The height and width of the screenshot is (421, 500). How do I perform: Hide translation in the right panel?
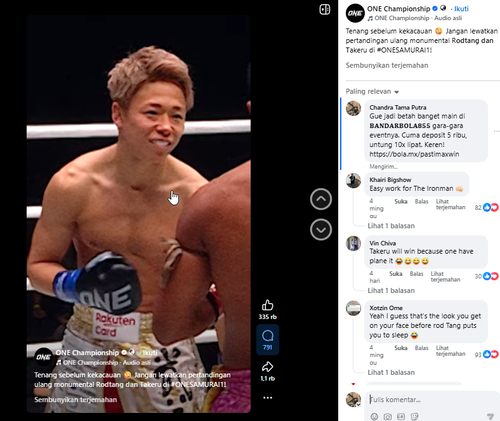[x=387, y=65]
